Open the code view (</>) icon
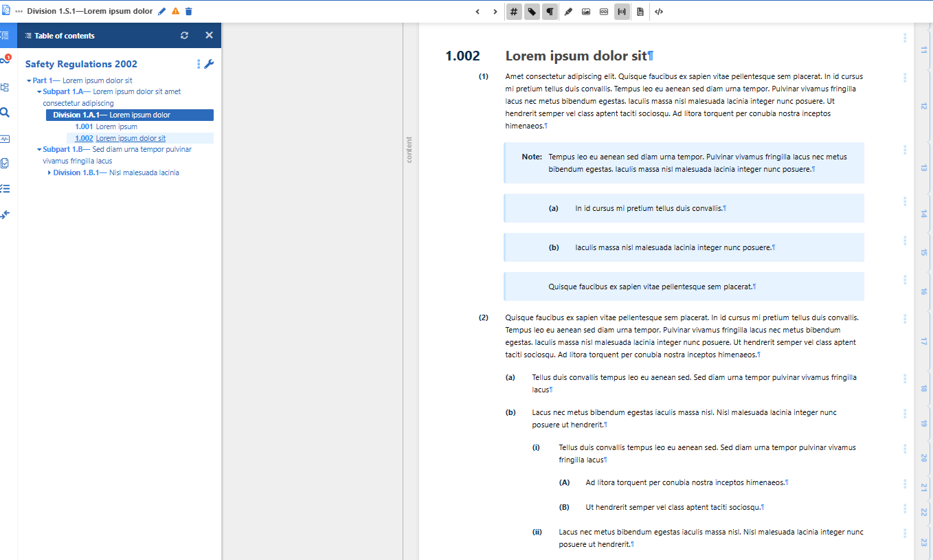 pyautogui.click(x=659, y=12)
